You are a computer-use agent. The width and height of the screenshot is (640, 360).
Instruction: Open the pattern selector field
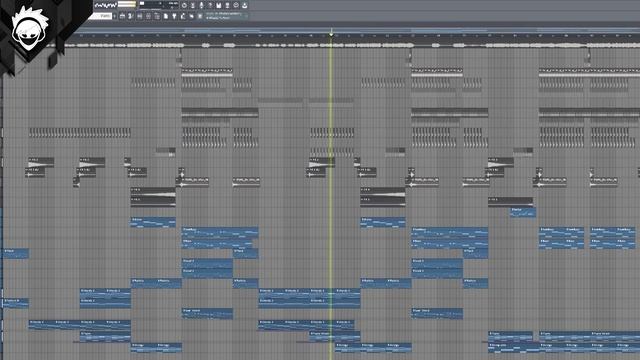click(101, 16)
